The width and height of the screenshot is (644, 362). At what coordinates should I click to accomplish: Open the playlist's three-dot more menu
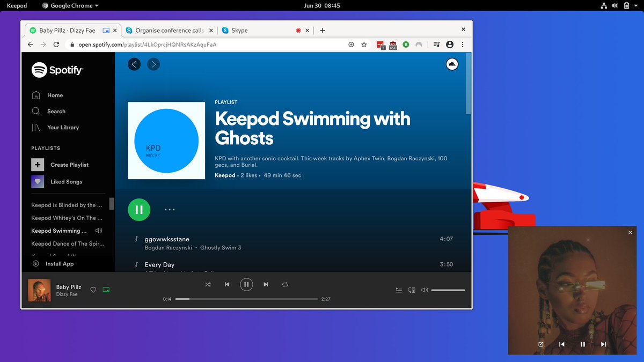pyautogui.click(x=170, y=210)
